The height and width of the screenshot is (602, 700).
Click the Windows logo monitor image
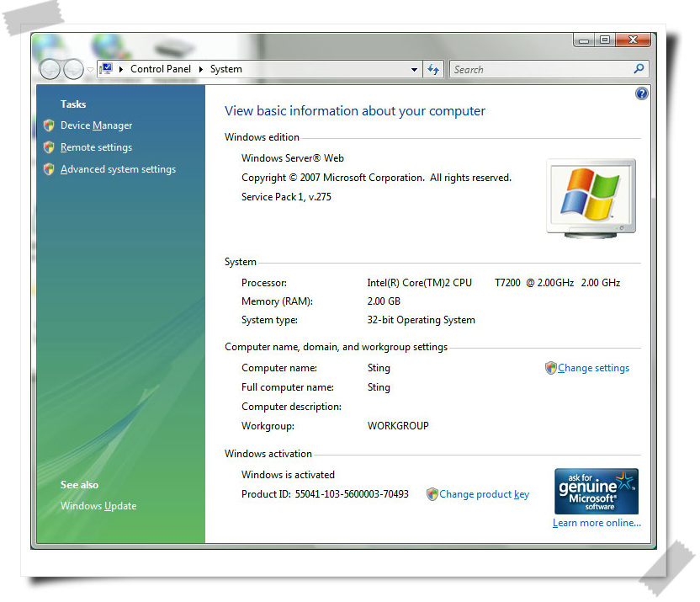pos(591,199)
